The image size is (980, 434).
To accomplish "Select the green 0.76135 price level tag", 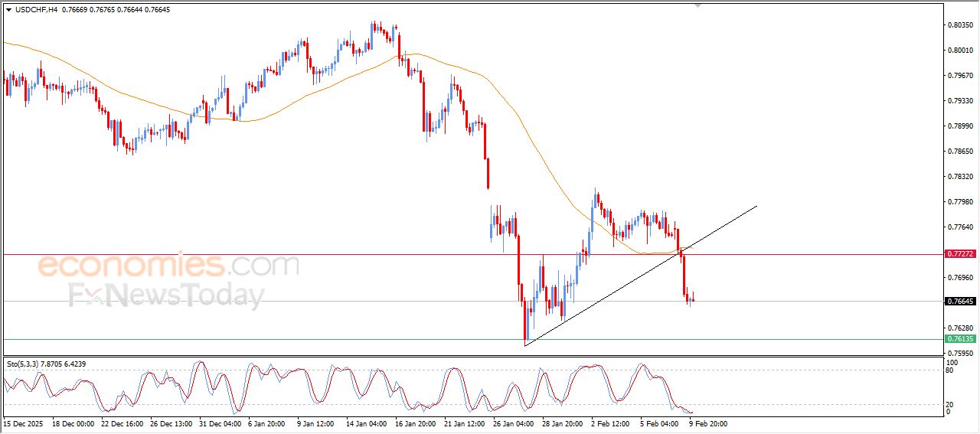I will (960, 339).
